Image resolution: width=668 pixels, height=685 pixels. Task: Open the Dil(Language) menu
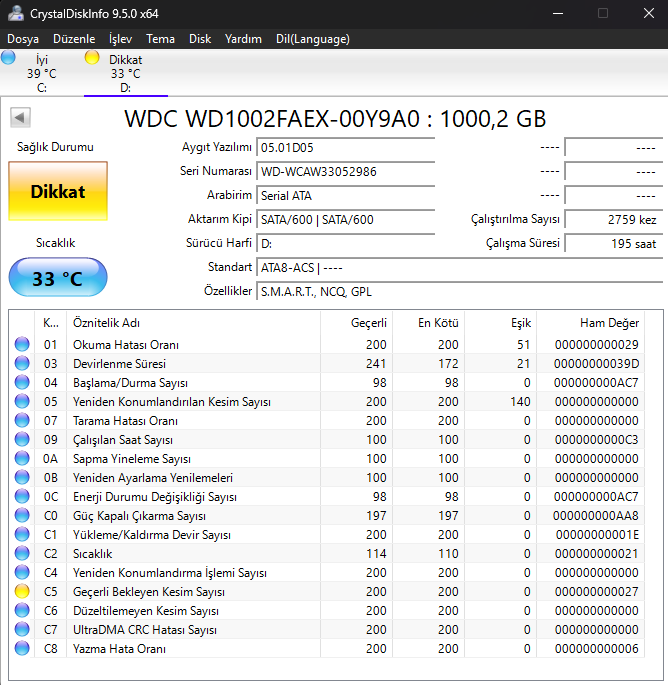[313, 39]
